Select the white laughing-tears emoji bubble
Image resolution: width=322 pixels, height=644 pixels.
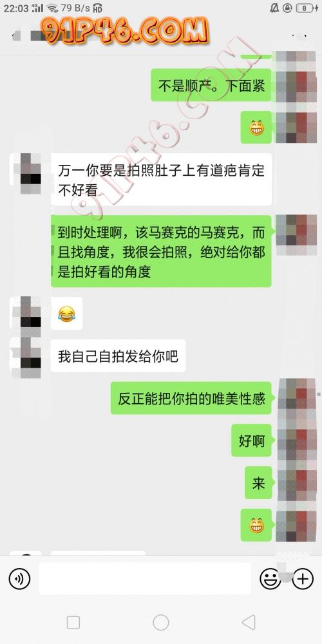[x=66, y=314]
